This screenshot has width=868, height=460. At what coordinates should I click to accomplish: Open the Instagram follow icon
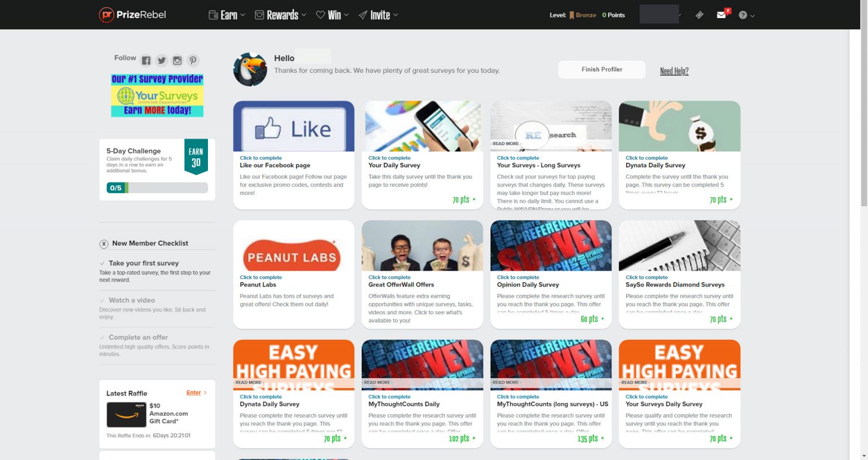(177, 60)
